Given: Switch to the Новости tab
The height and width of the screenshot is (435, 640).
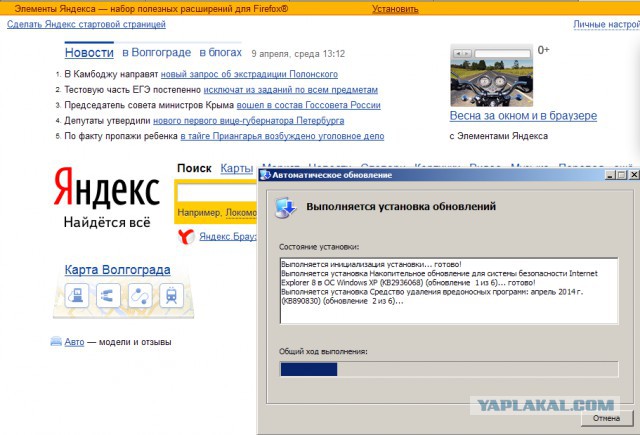Looking at the screenshot, I should pos(89,53).
